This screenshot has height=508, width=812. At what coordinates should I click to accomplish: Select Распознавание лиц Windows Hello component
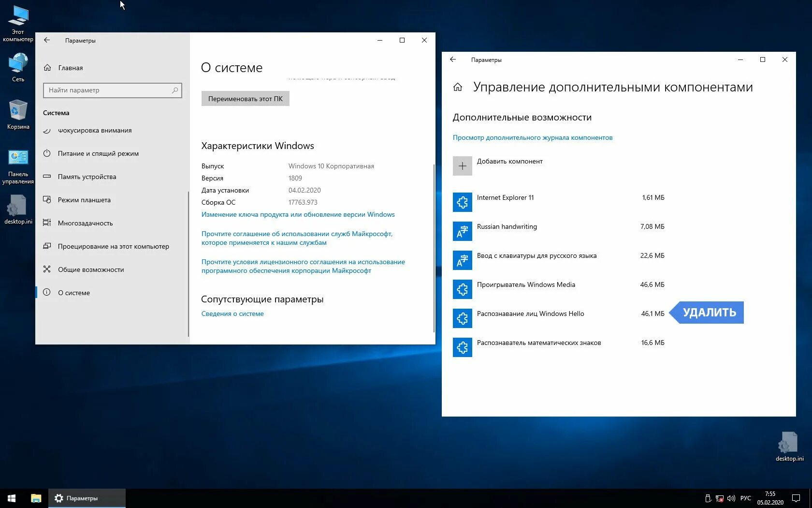click(559, 318)
